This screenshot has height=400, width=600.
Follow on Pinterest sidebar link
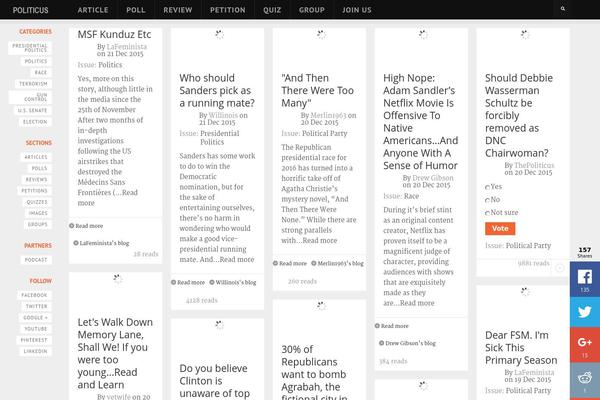point(34,340)
